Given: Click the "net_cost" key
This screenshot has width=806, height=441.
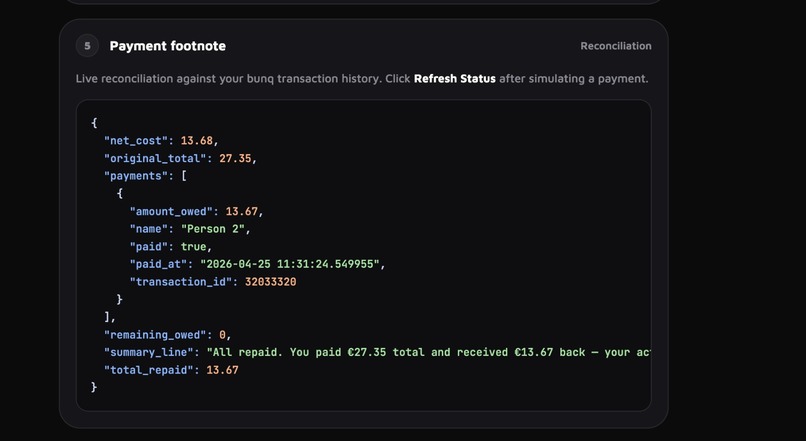Looking at the screenshot, I should (x=136, y=141).
